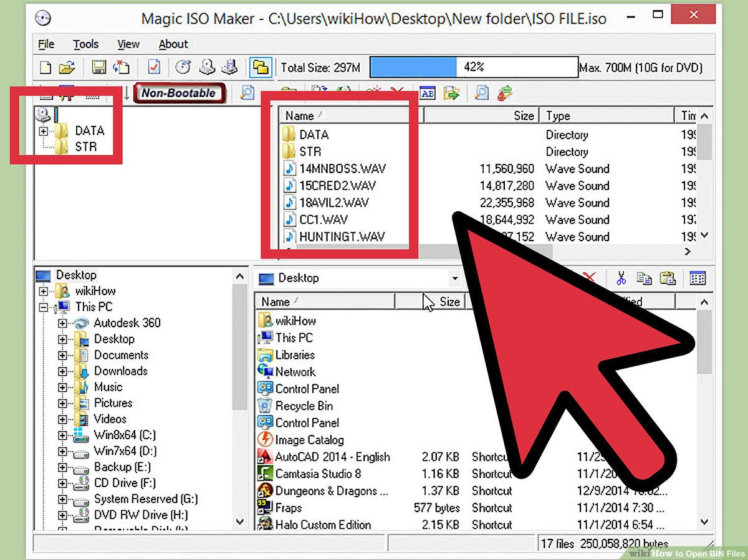Create a new ISO image file

(45, 67)
